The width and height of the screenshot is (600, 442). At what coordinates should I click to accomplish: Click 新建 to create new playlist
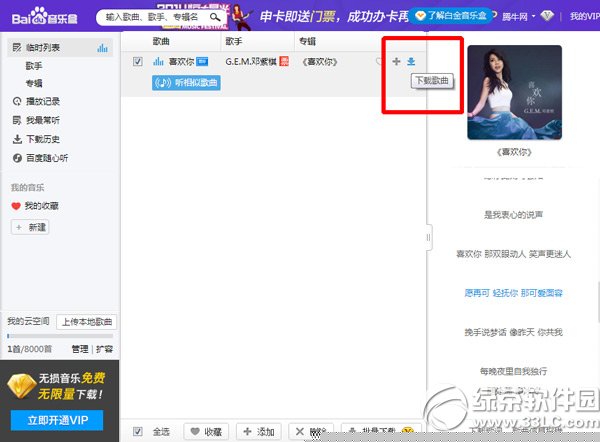[x=30, y=227]
